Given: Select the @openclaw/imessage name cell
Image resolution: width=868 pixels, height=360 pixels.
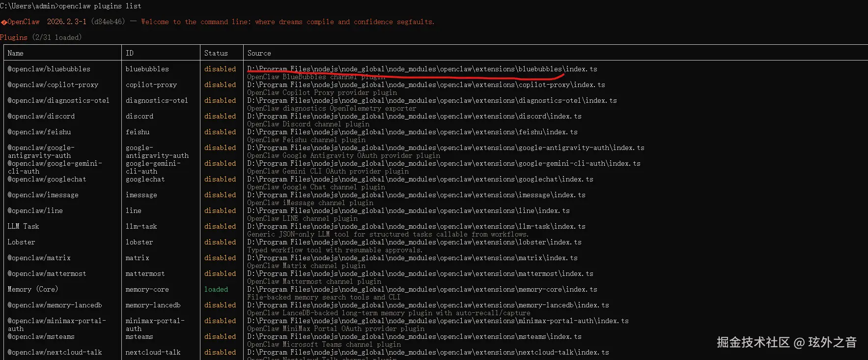Looking at the screenshot, I should [x=43, y=195].
